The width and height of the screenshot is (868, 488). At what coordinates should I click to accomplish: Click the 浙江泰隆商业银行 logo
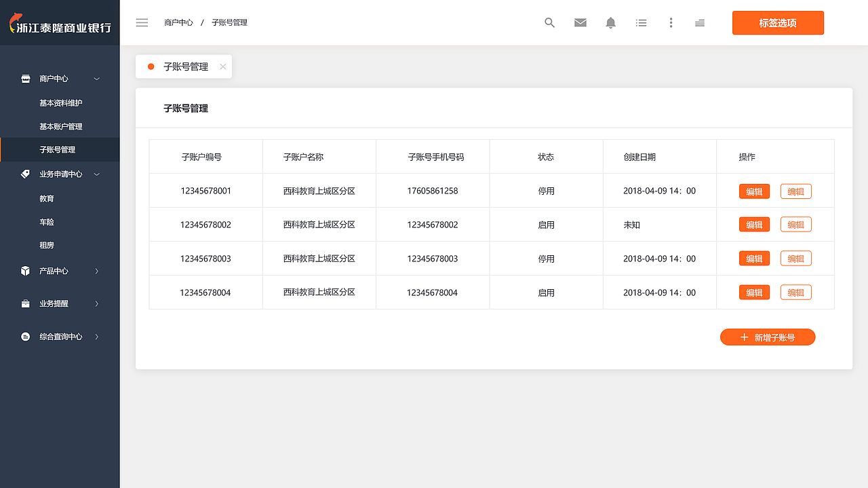click(x=60, y=23)
